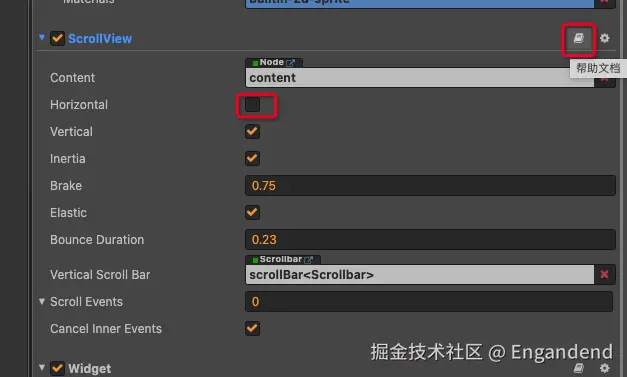Click the Elastic property label

tap(68, 213)
